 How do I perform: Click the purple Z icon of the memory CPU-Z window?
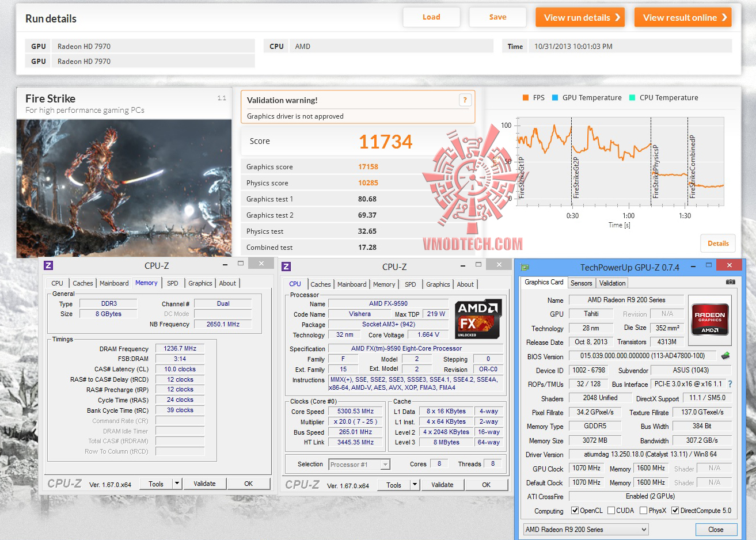point(48,265)
